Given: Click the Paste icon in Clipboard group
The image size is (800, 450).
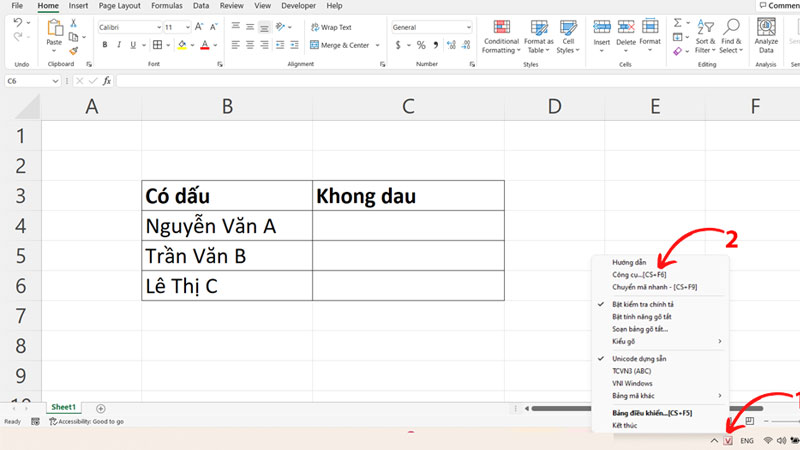Looking at the screenshot, I should click(54, 28).
